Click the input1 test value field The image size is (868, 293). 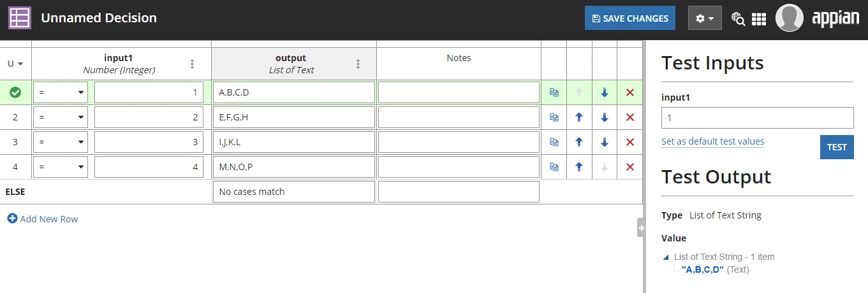click(758, 118)
